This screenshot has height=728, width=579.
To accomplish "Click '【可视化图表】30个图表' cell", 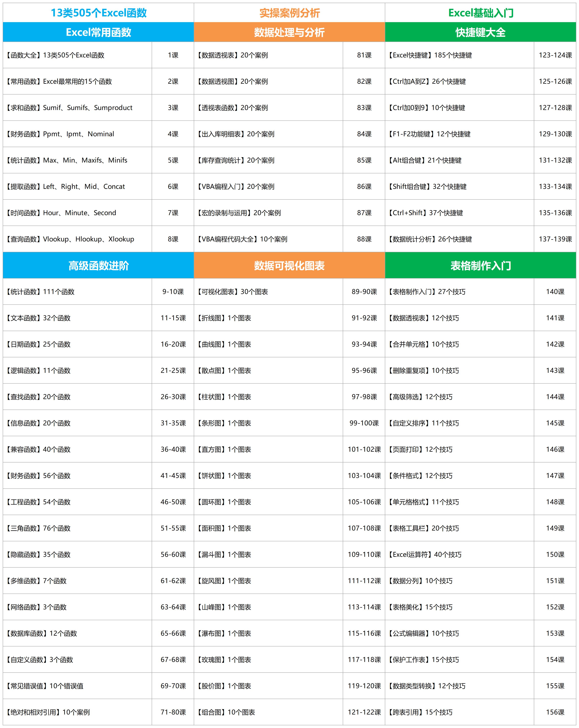I will (269, 292).
